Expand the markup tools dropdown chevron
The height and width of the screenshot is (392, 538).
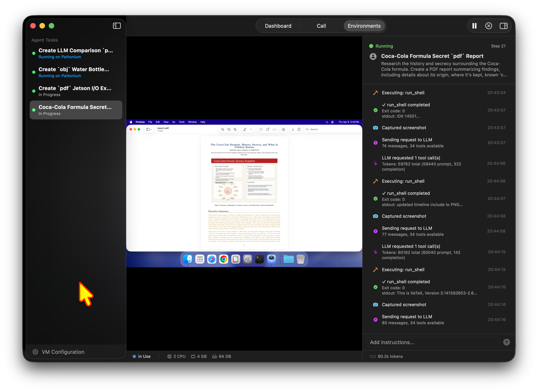pos(251,129)
